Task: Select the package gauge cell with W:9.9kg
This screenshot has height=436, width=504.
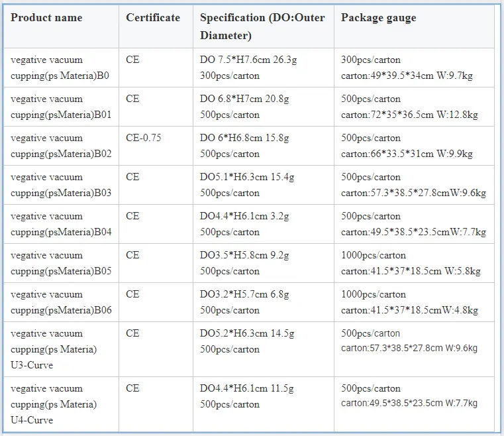Action: click(407, 146)
